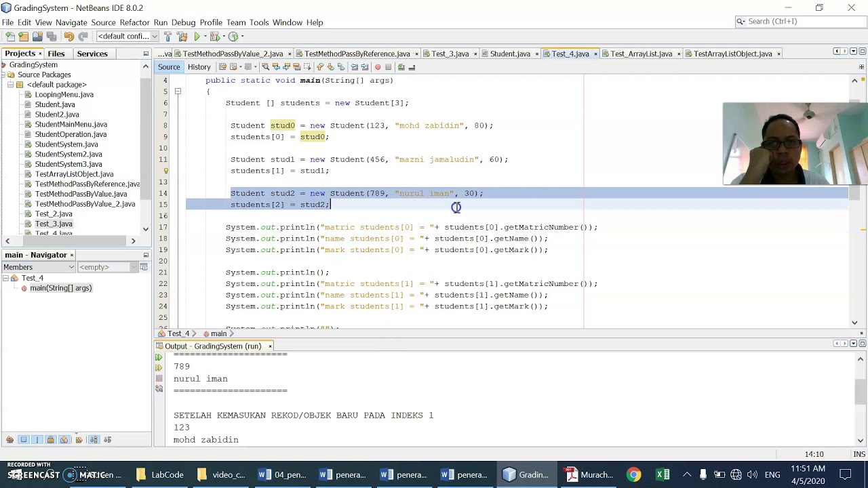
Task: Open the Refactor menu
Action: (134, 22)
